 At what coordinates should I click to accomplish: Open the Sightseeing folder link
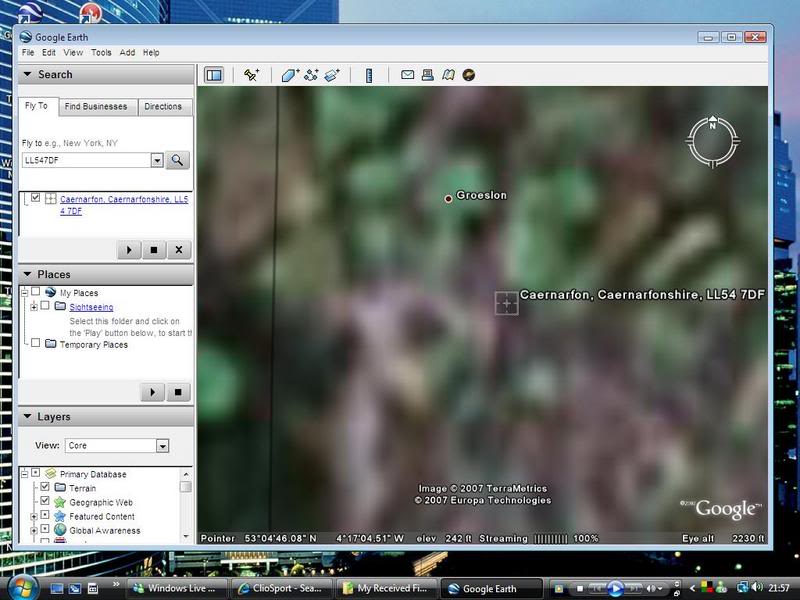91,307
